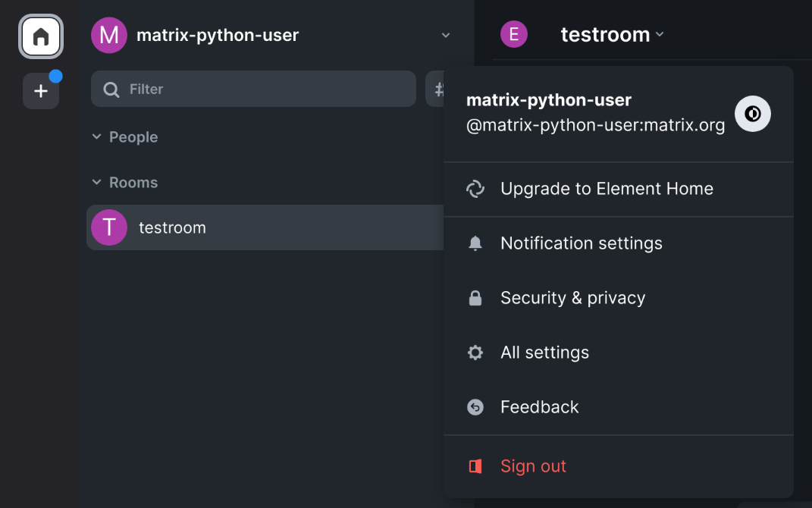Click inside the Filter search field
Screen dimensions: 812x508
coord(253,89)
